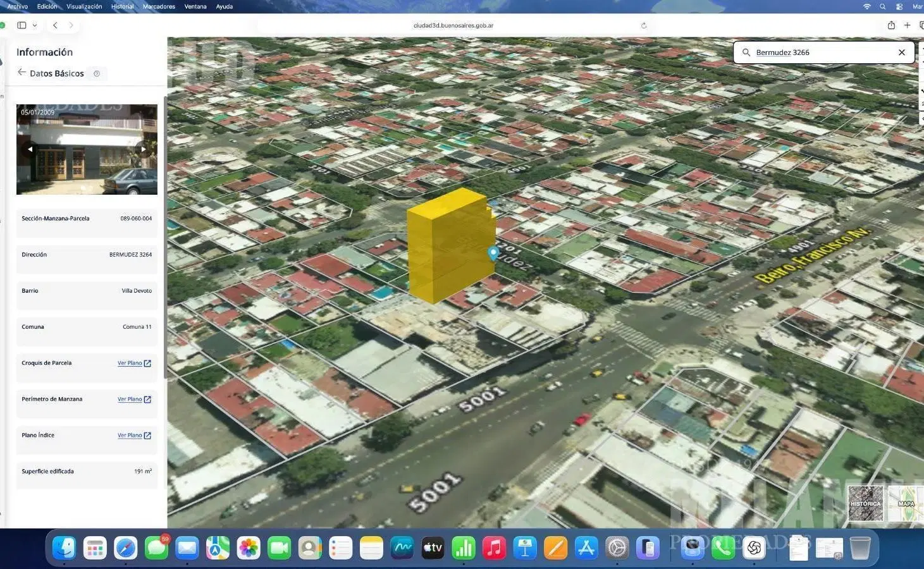Open Messages with 59 badge in dock
The image size is (924, 569).
(156, 548)
